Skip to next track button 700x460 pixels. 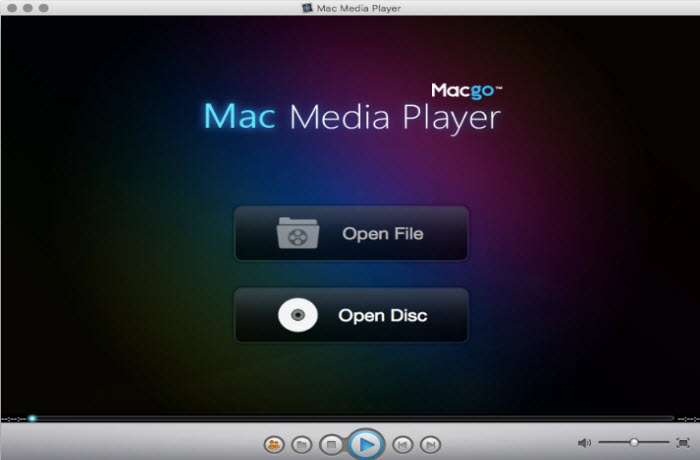pyautogui.click(x=430, y=445)
